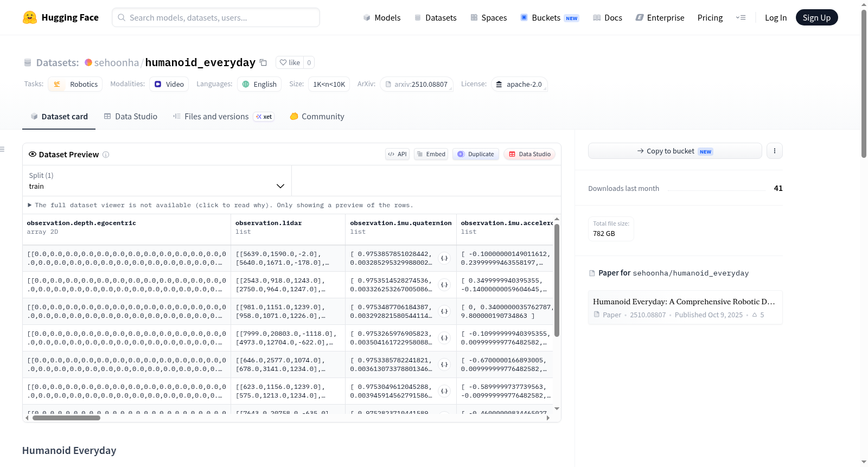Click the Hugging Face logo icon
Screen dimensions: 868x467
point(30,17)
